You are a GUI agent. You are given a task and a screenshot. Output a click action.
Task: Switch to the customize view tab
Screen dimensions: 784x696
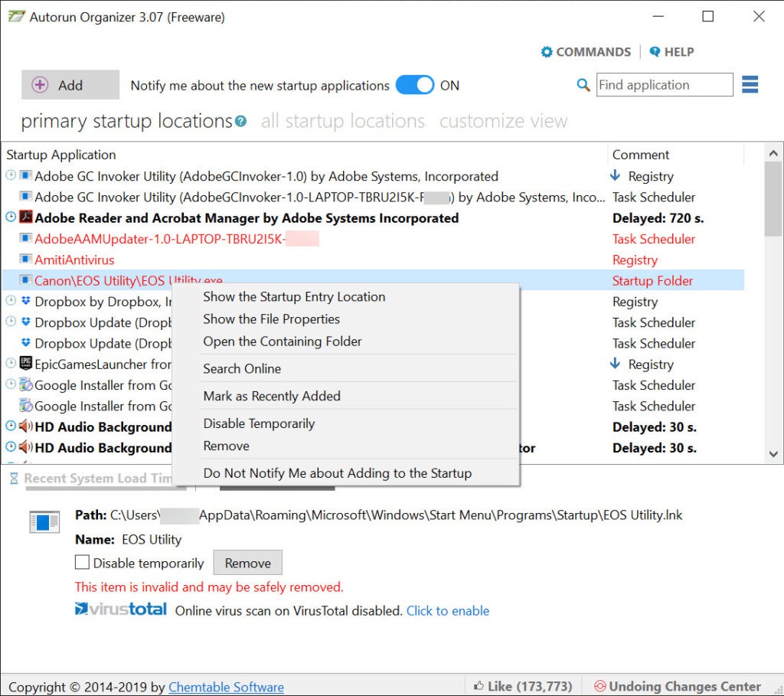click(504, 122)
